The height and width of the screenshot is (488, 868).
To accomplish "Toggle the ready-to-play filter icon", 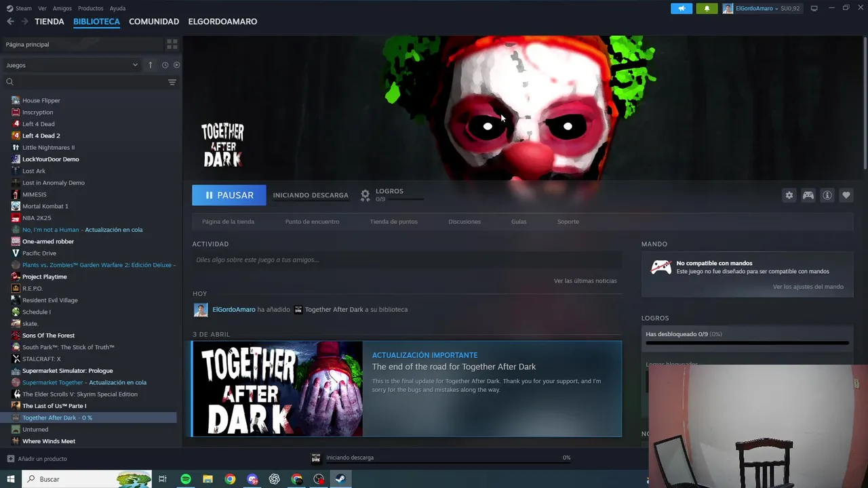I will (x=176, y=65).
